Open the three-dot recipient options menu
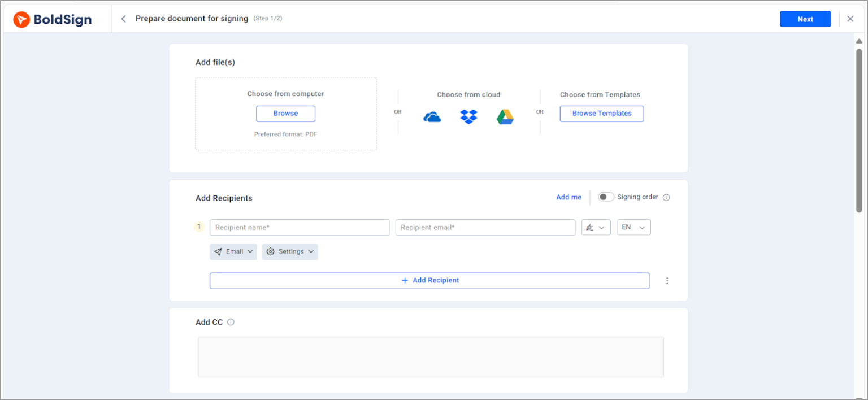Viewport: 868px width, 400px height. click(667, 281)
